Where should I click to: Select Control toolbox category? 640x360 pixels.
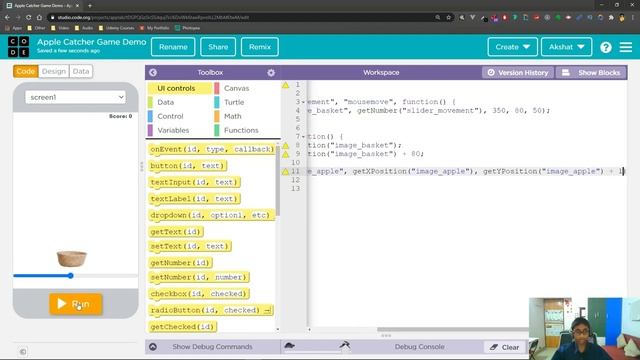click(180, 116)
